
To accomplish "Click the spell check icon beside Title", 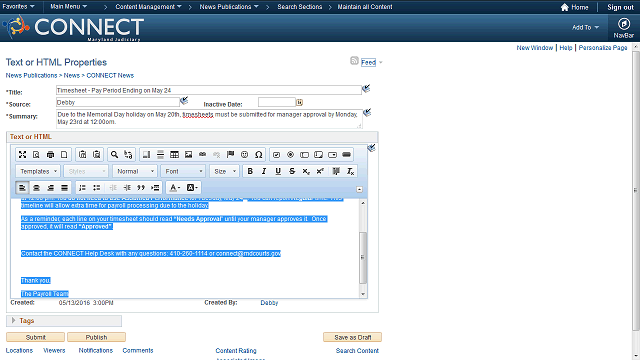I will point(366,88).
